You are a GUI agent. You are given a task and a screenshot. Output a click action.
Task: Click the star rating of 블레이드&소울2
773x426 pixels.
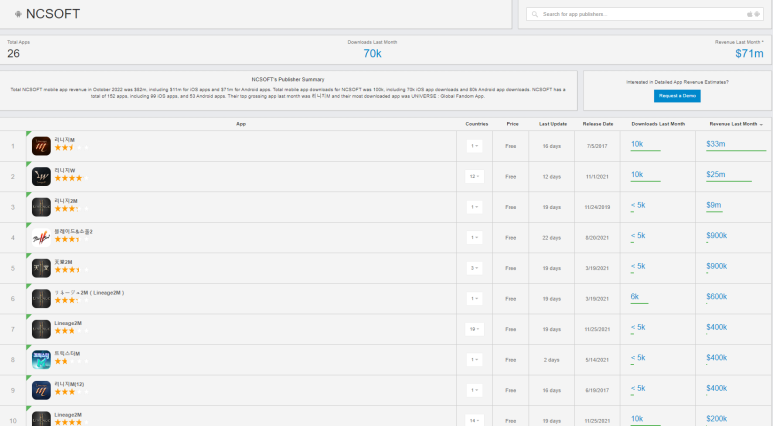pyautogui.click(x=71, y=239)
